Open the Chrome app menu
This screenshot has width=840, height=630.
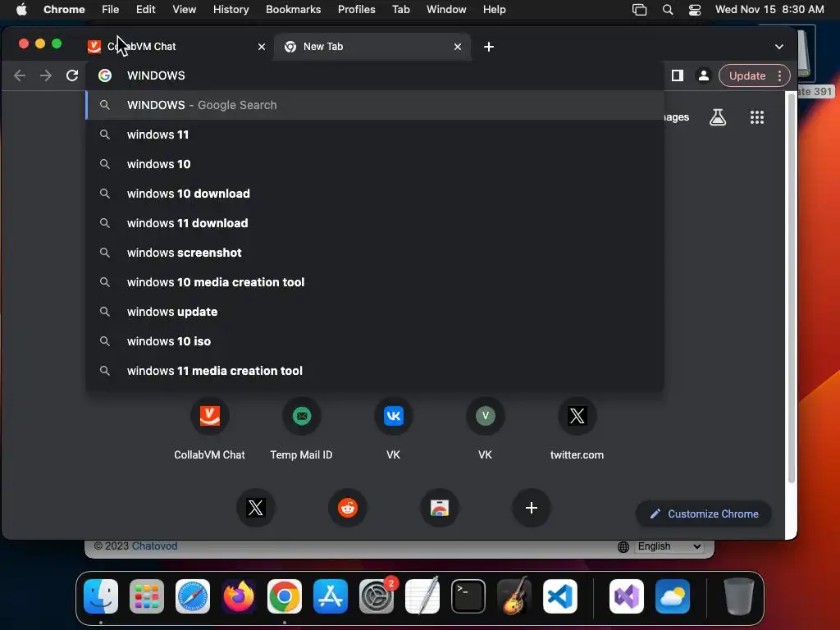tap(64, 9)
